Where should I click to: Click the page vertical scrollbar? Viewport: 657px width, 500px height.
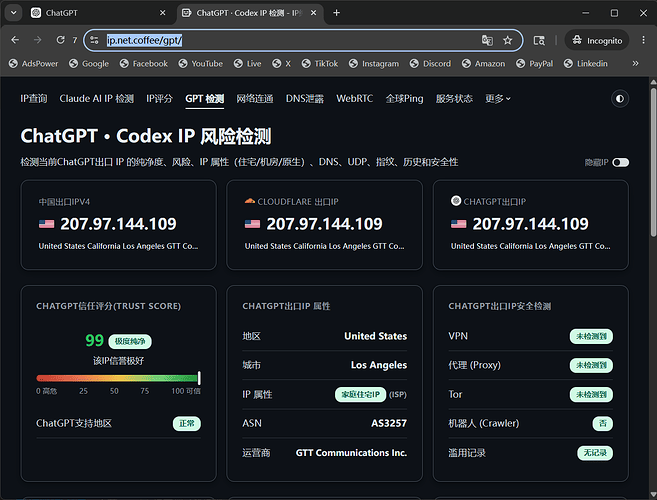653,161
